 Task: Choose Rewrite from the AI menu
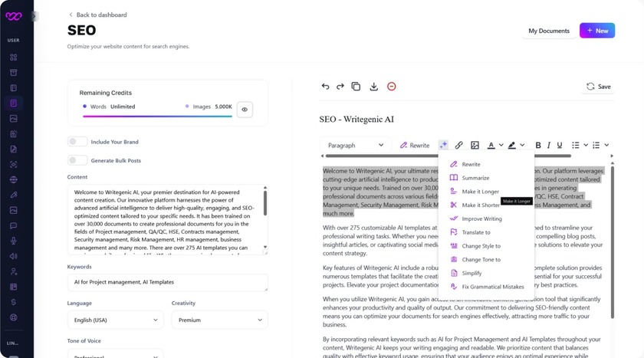click(x=486, y=164)
